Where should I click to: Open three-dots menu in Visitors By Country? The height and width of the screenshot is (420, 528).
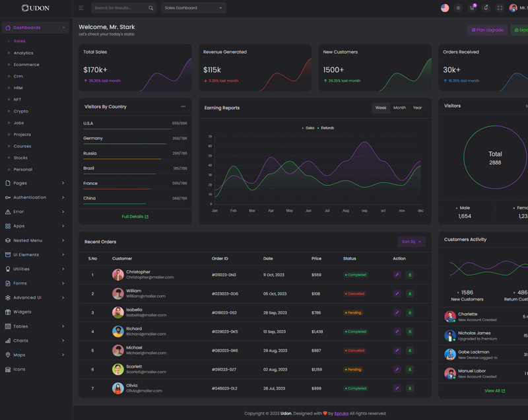pos(183,106)
